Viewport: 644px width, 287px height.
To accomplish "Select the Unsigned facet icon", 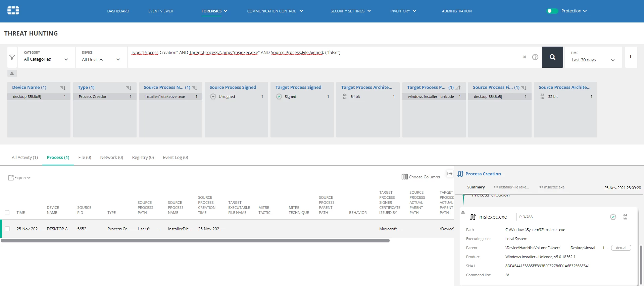I will [213, 97].
